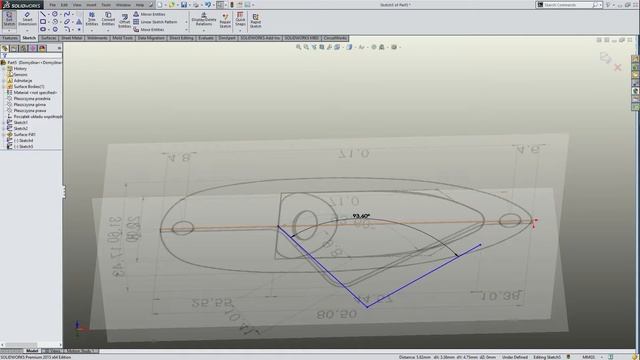Click the Save icon in the title bar
This screenshot has width=640, height=360.
tap(184, 5)
